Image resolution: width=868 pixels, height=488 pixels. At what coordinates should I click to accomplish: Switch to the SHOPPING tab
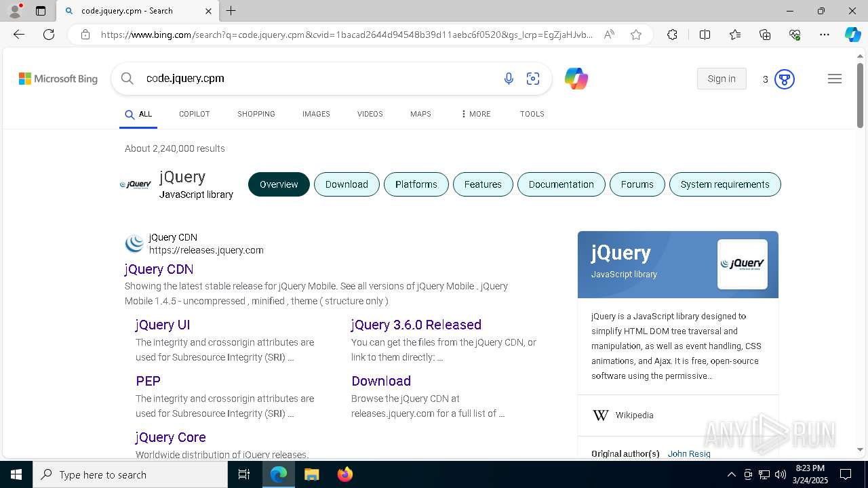tap(256, 114)
